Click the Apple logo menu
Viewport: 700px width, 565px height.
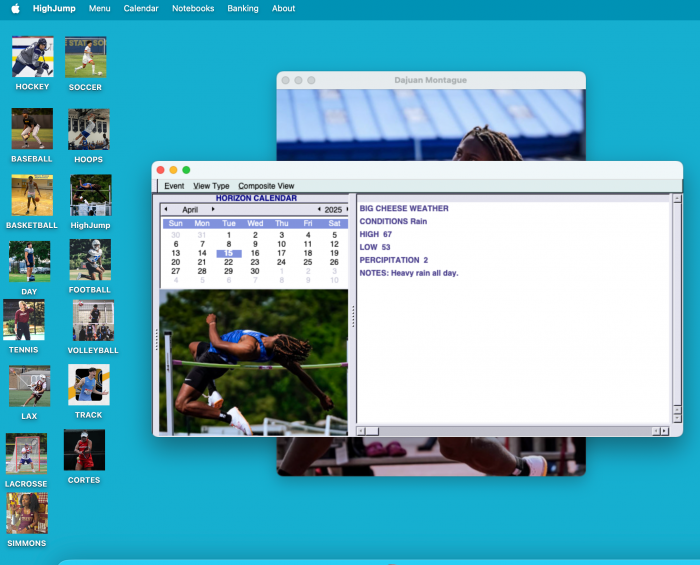(x=15, y=8)
